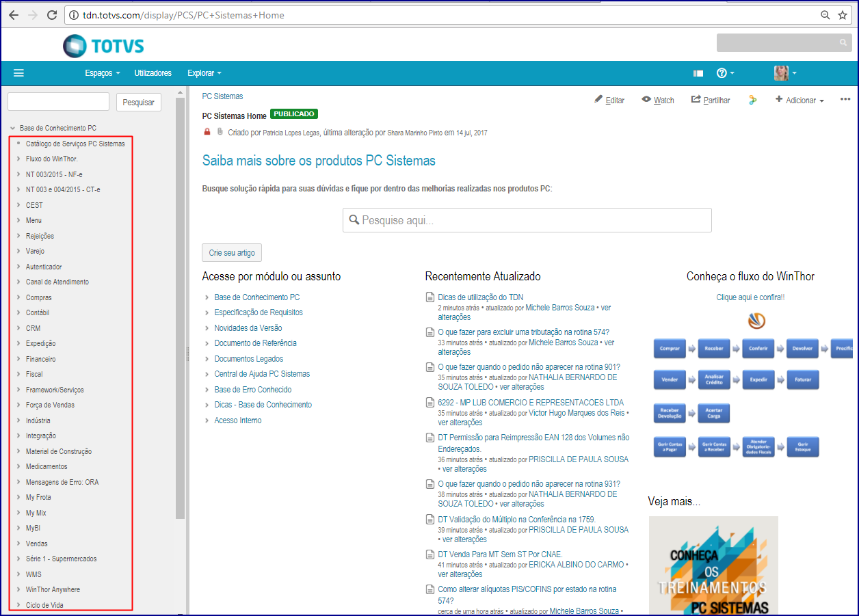Expand the Ciclo de Vida tree item
This screenshot has height=616, width=859.
coord(18,605)
